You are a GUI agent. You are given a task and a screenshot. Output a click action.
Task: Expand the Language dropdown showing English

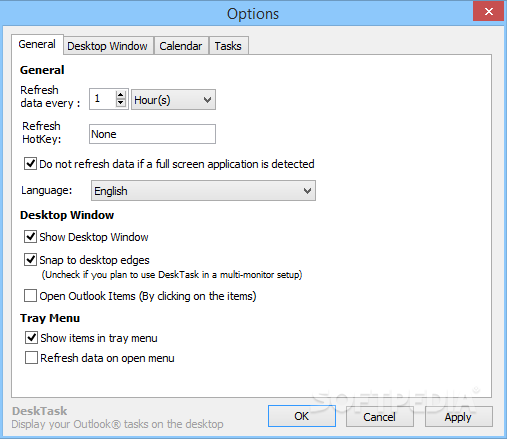tap(203, 191)
